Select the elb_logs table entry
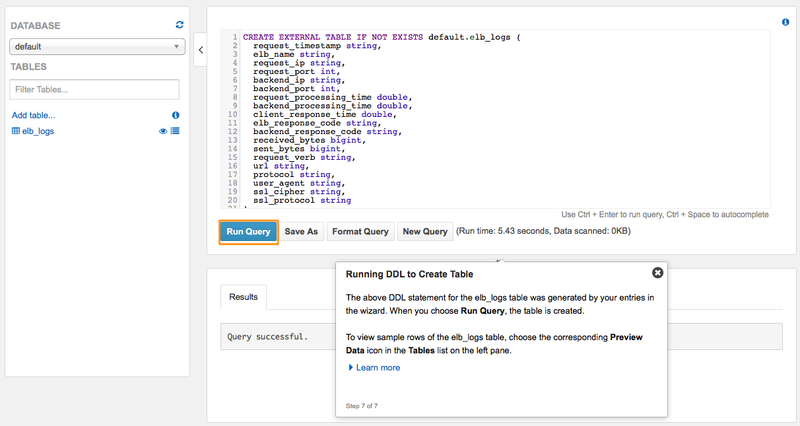The image size is (800, 426). click(x=38, y=131)
